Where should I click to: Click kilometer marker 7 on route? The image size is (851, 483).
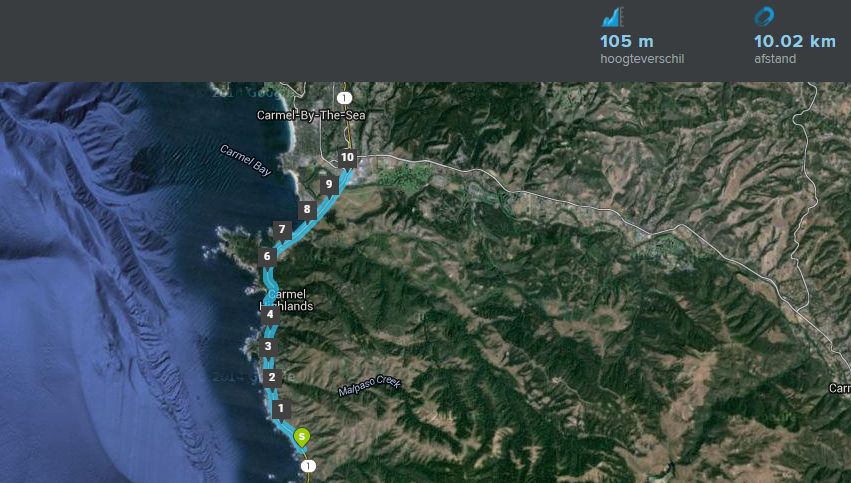pos(282,230)
